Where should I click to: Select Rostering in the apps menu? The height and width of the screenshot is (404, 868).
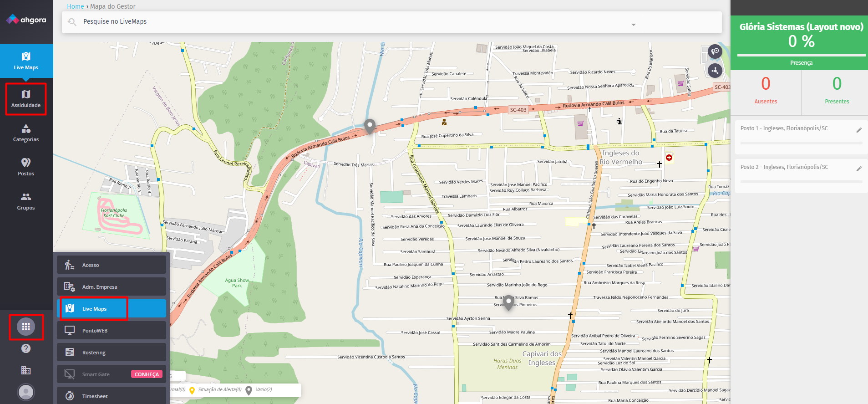[112, 352]
